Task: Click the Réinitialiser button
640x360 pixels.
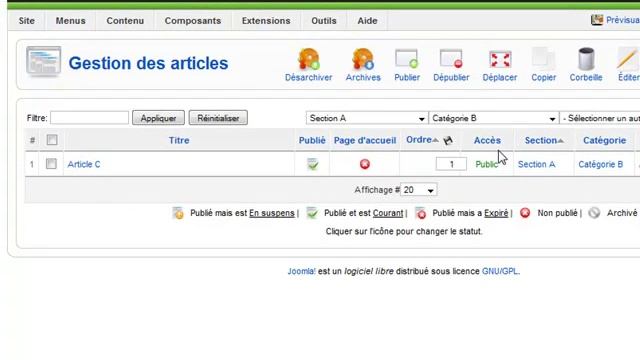Action: pos(218,118)
